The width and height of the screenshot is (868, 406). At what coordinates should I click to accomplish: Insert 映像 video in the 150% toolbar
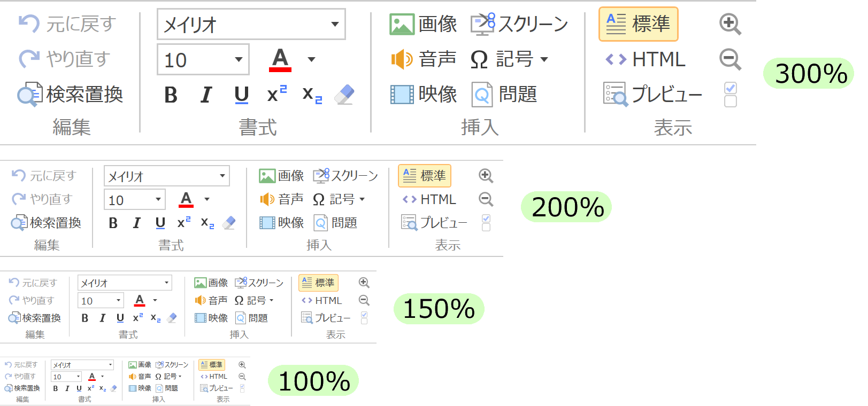211,318
